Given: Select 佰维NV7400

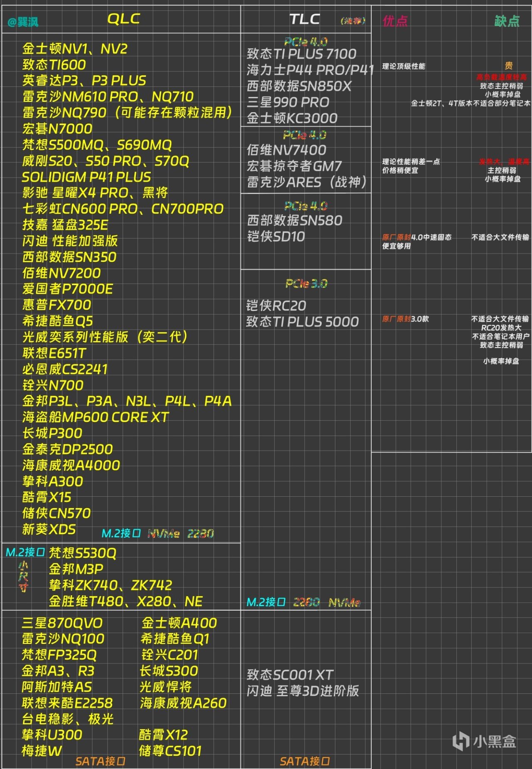Looking at the screenshot, I should tap(286, 150).
